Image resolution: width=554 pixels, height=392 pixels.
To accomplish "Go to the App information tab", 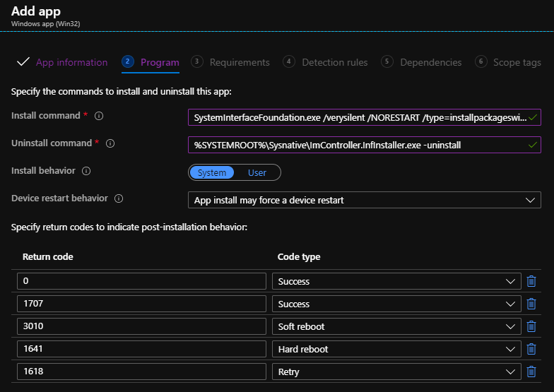I will [x=72, y=62].
